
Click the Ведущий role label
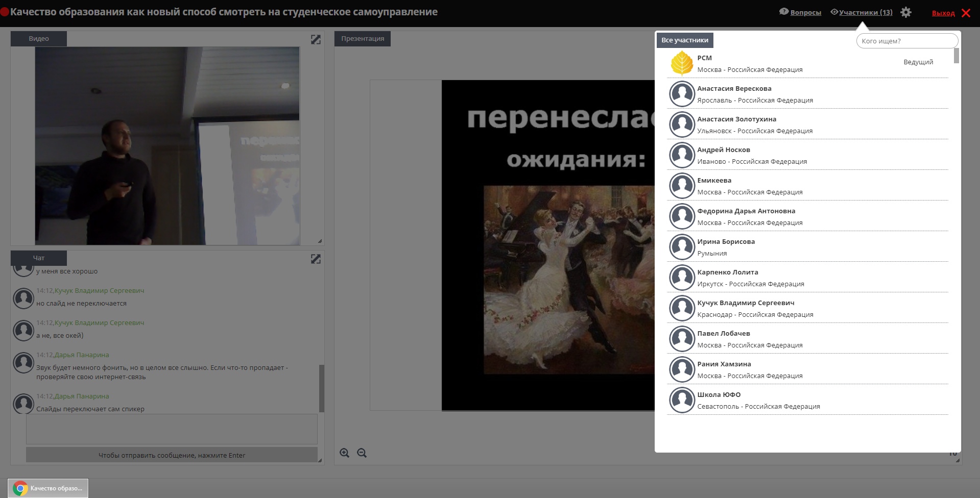(918, 62)
